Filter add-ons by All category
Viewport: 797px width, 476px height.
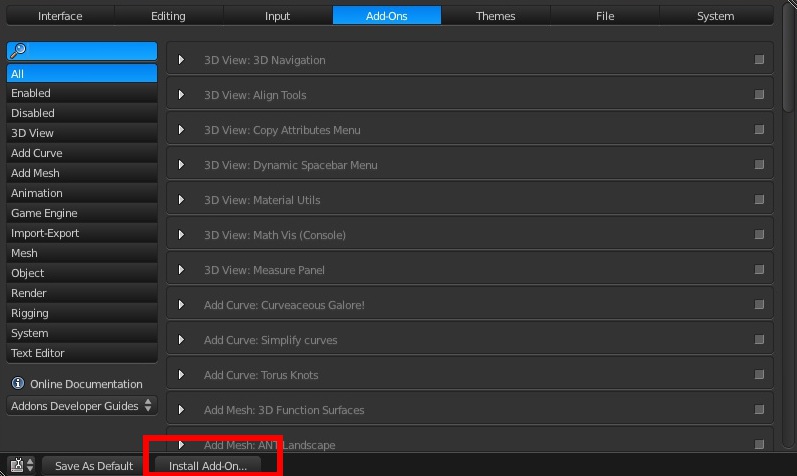pos(82,73)
